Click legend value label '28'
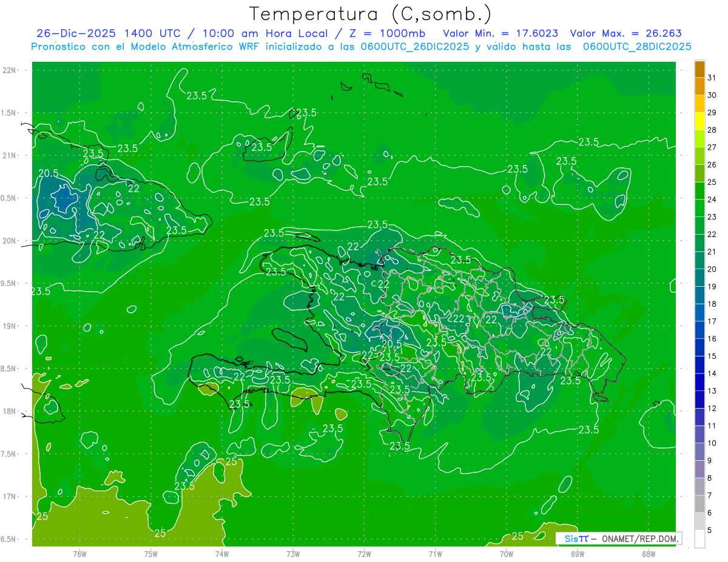 pos(712,130)
